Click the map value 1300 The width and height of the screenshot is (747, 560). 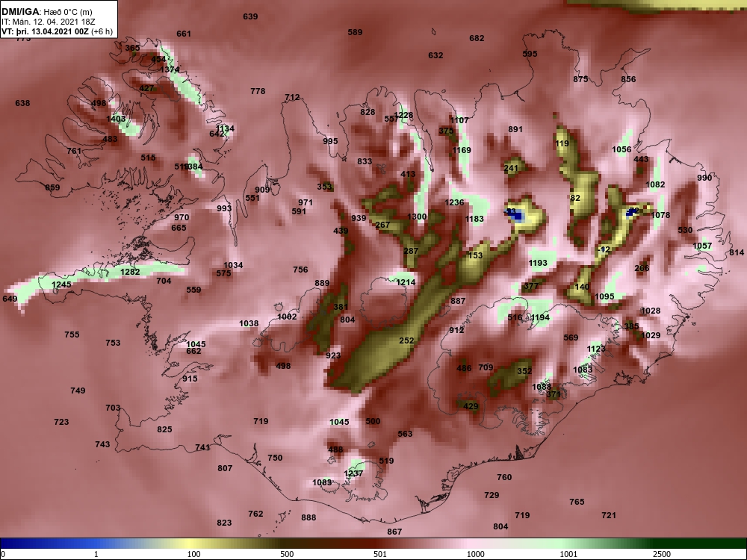pyautogui.click(x=417, y=217)
